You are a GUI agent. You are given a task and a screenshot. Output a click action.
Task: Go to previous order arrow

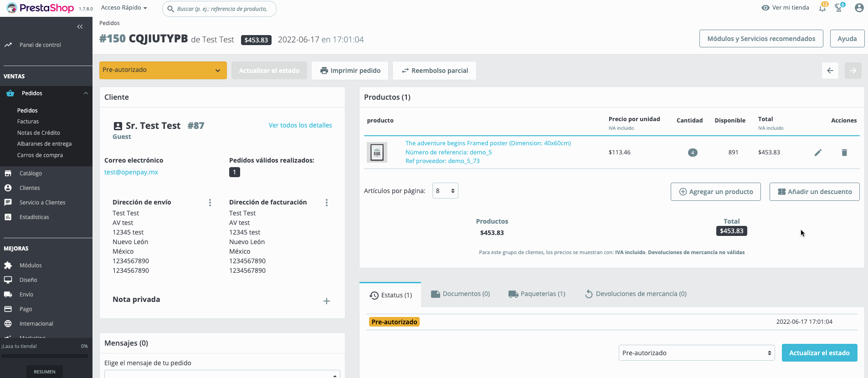pos(830,71)
